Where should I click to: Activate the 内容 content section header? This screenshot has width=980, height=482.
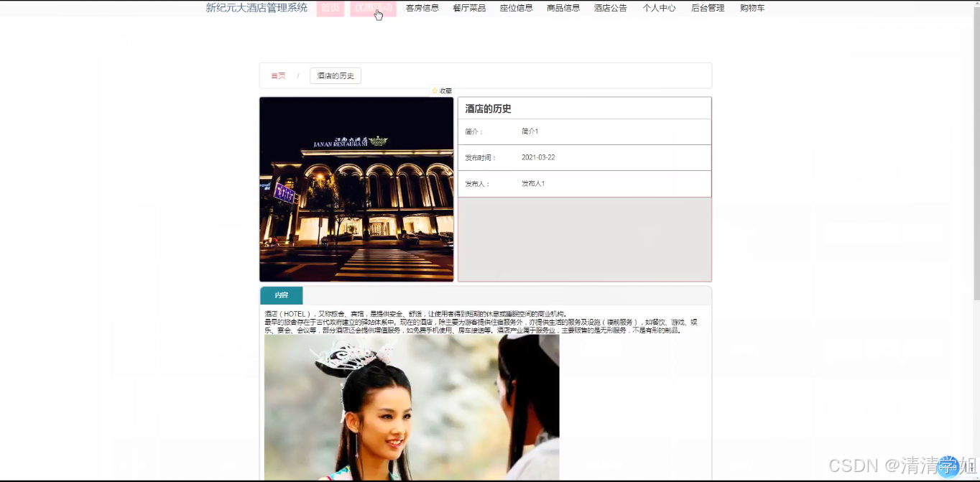pos(281,295)
